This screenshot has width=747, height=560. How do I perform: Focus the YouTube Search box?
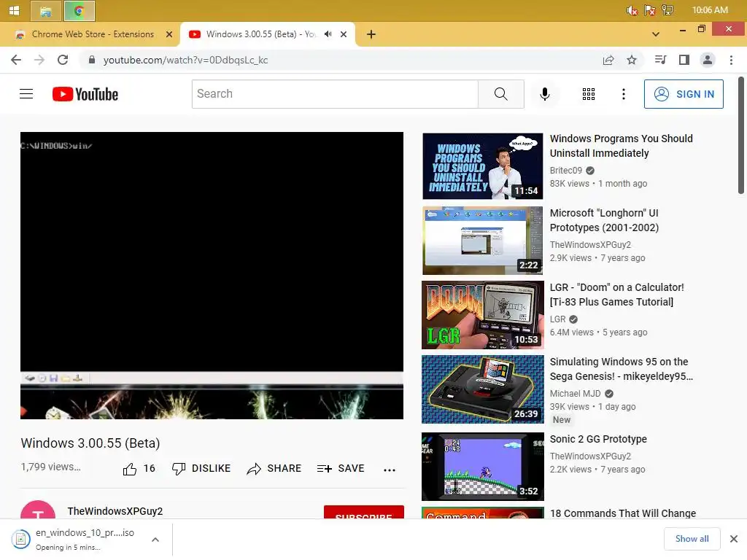pos(335,94)
